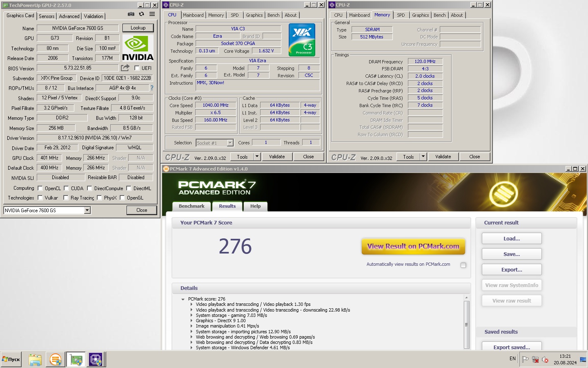Click the Export... button
The width and height of the screenshot is (588, 368).
pos(512,269)
